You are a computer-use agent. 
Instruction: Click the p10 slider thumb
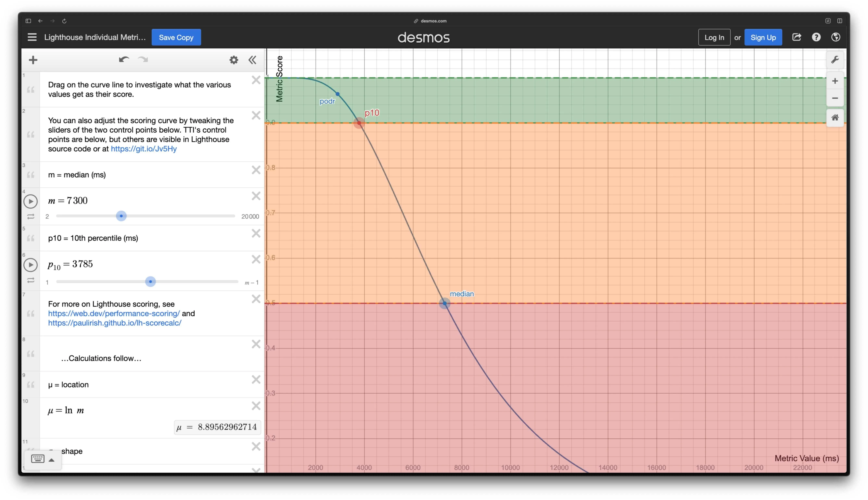(150, 282)
